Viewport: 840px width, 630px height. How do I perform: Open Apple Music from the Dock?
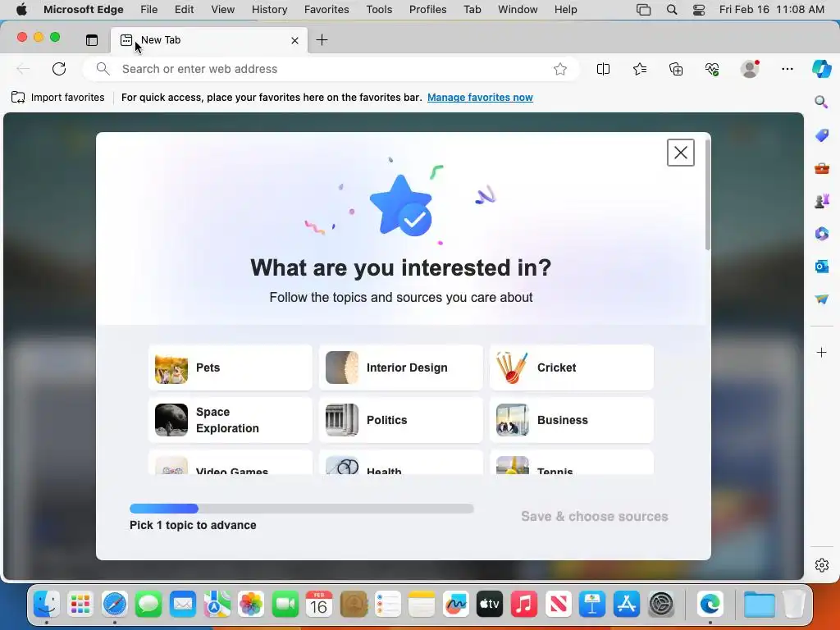pyautogui.click(x=524, y=605)
